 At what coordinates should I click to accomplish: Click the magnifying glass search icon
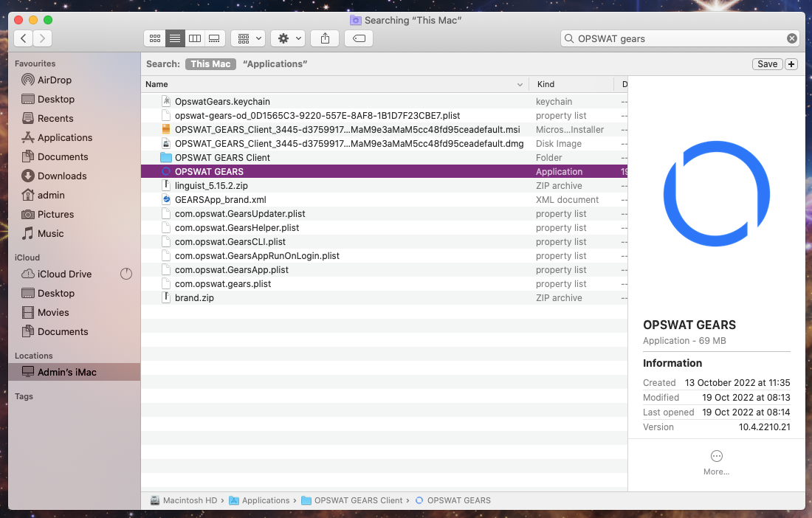click(x=569, y=38)
